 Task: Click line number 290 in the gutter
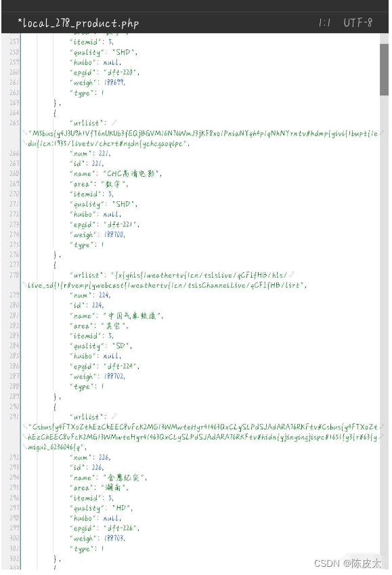14,406
